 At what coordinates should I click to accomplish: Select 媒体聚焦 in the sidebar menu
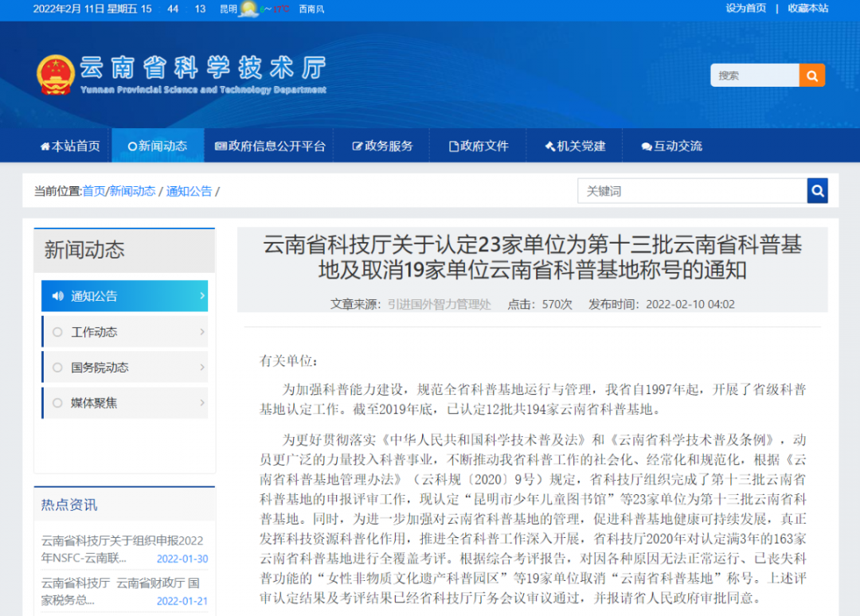125,404
